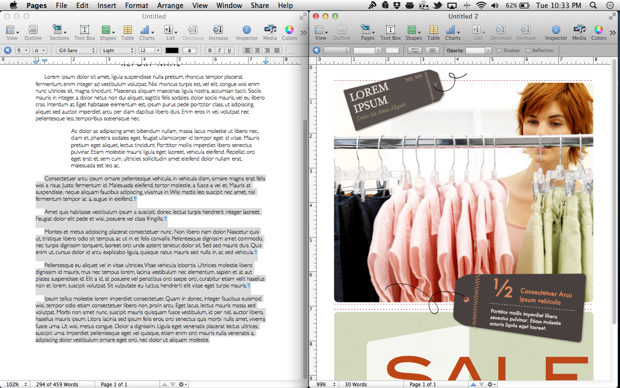Select the 1/2 sale tag graphic
The width and height of the screenshot is (620, 388).
point(520,307)
